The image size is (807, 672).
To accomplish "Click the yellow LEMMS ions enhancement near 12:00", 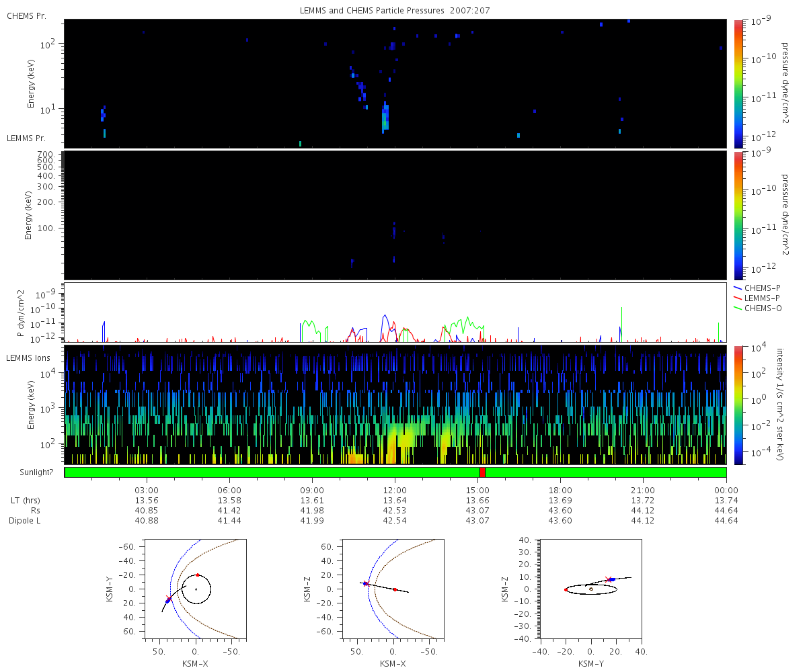I will point(395,444).
